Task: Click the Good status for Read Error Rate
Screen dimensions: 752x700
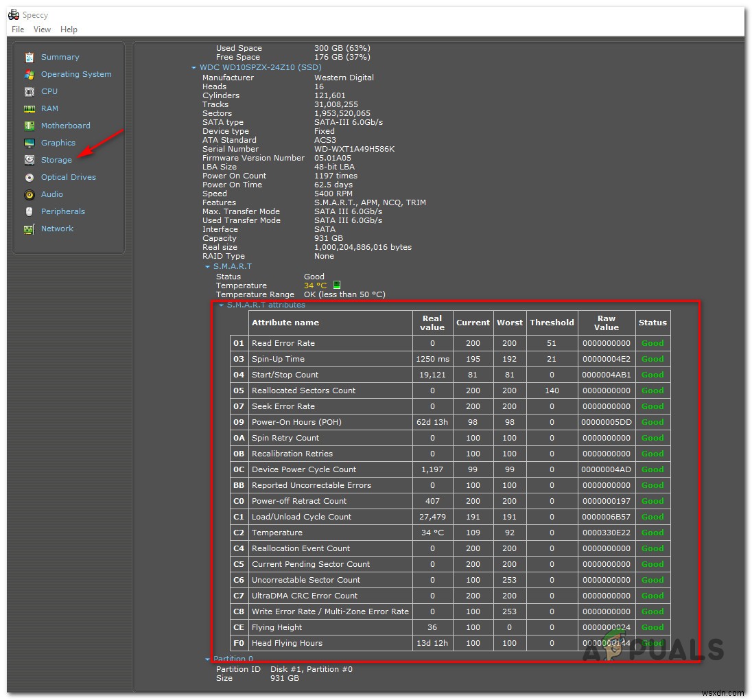Action: [x=652, y=342]
